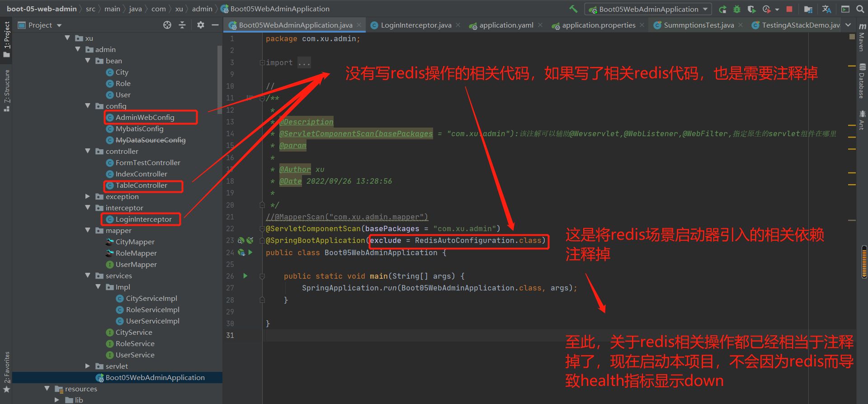Toggle the 1: Project tool window button
The width and height of the screenshot is (868, 404).
tap(6, 39)
